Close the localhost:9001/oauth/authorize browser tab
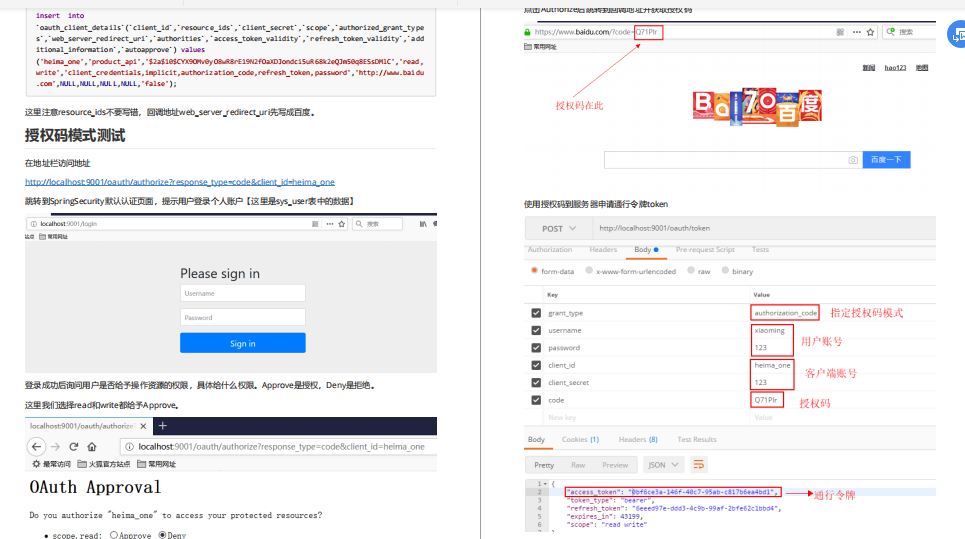Screen dimensions: 965x539 point(143,426)
